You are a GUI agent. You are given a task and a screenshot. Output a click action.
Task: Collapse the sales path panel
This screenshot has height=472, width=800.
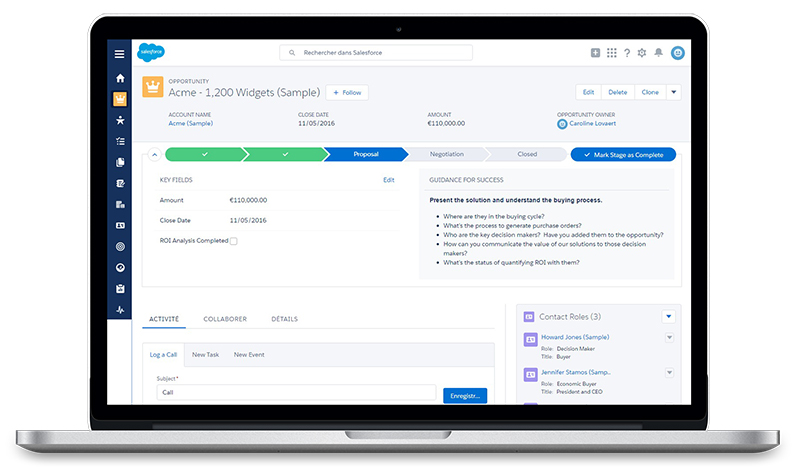[x=154, y=154]
